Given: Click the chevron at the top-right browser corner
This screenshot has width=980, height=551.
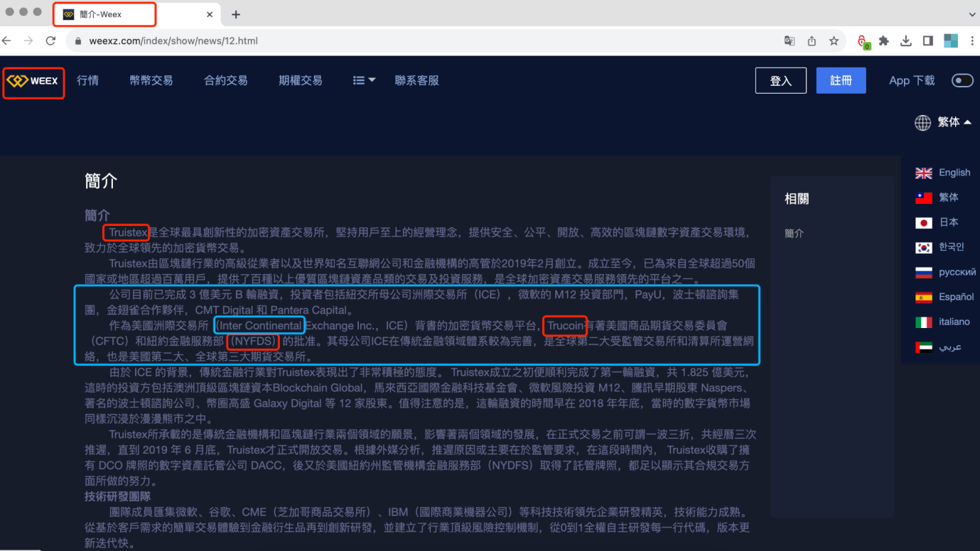Looking at the screenshot, I should [971, 14].
